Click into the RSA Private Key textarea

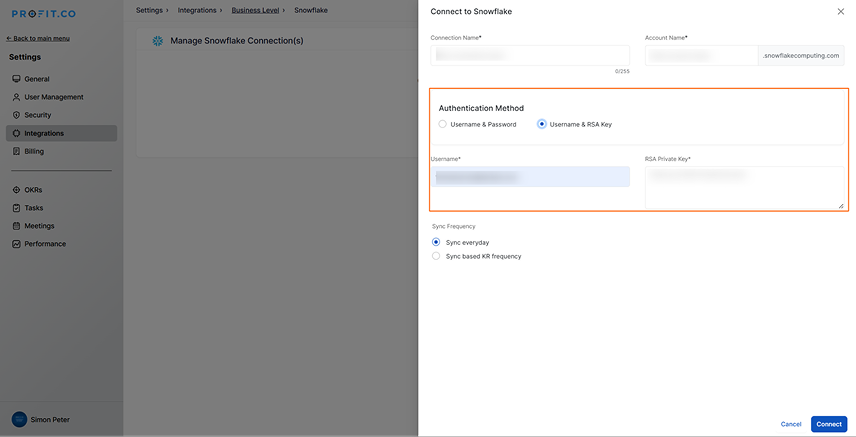tap(745, 187)
